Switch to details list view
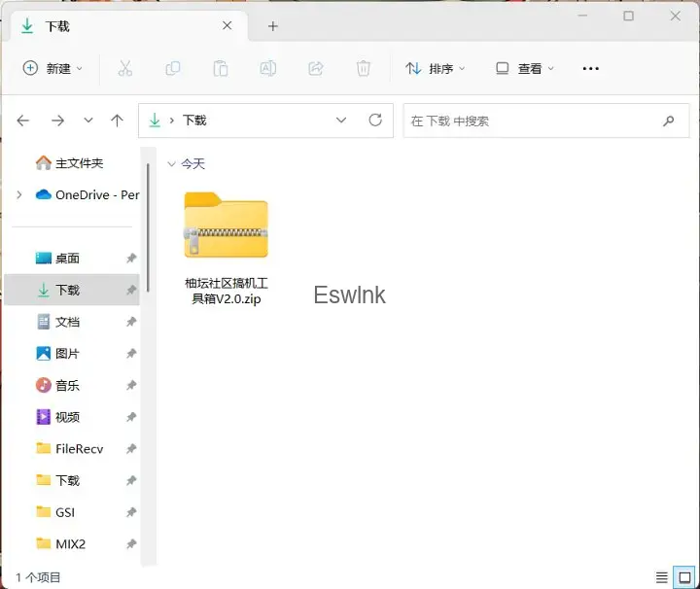Viewport: 700px width, 589px height. point(662,577)
